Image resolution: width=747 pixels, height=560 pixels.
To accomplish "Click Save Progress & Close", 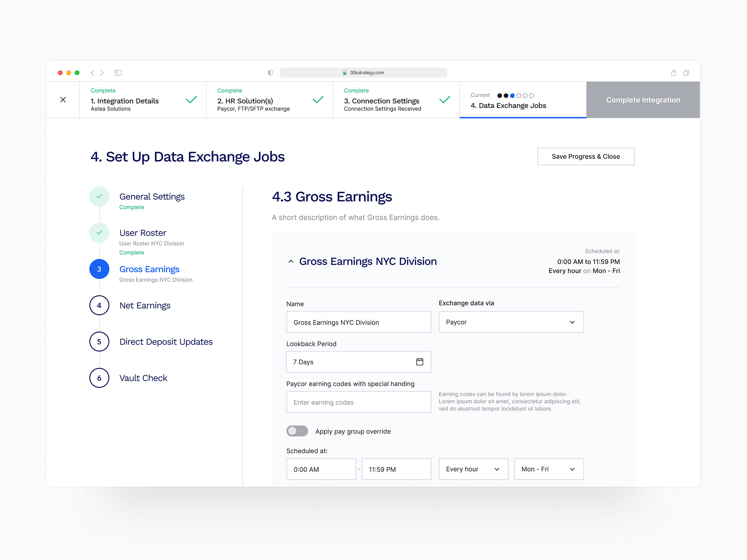I will tap(586, 156).
